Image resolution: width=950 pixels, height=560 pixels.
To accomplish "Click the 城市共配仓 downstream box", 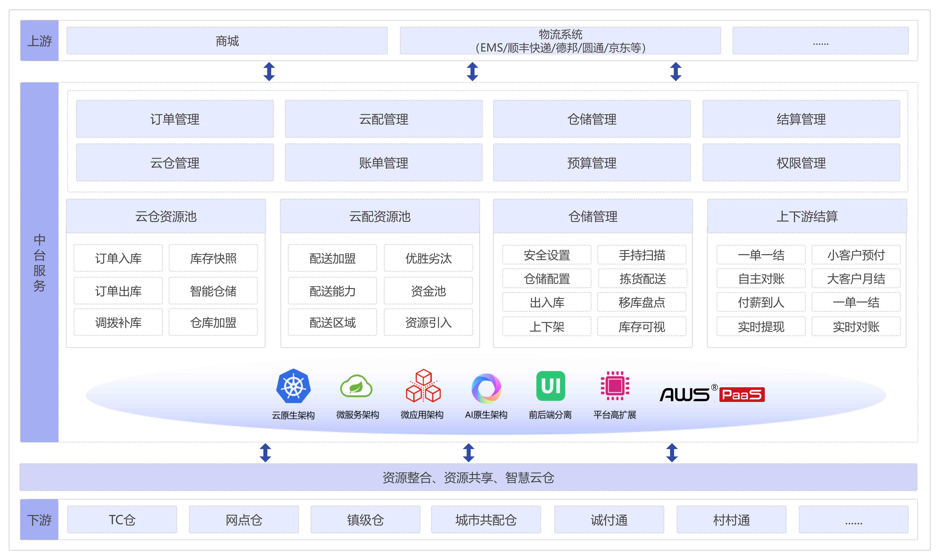I will 486,520.
